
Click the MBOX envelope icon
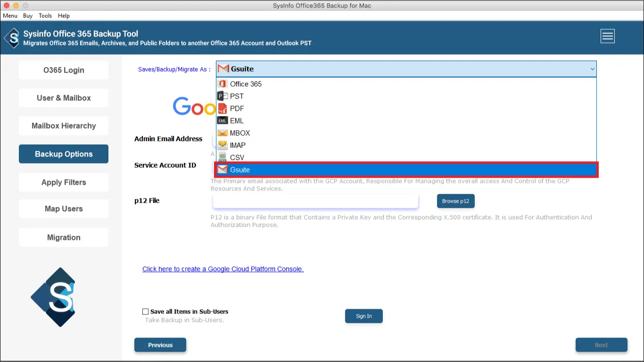(x=223, y=133)
